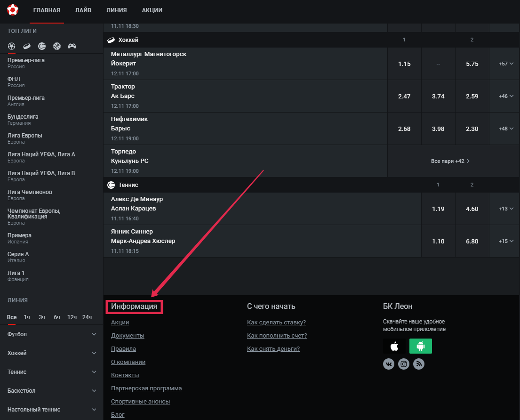This screenshot has width=520, height=420.
Task: Select the 24ч time filter
Action: click(x=87, y=317)
